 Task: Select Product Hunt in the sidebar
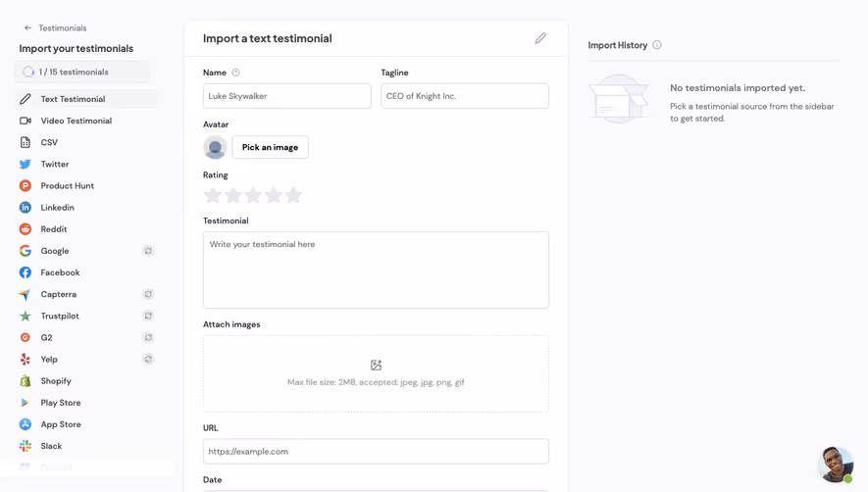[86, 186]
